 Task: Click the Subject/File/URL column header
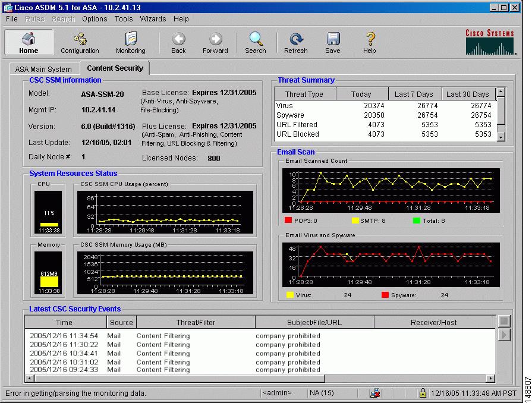tap(314, 322)
